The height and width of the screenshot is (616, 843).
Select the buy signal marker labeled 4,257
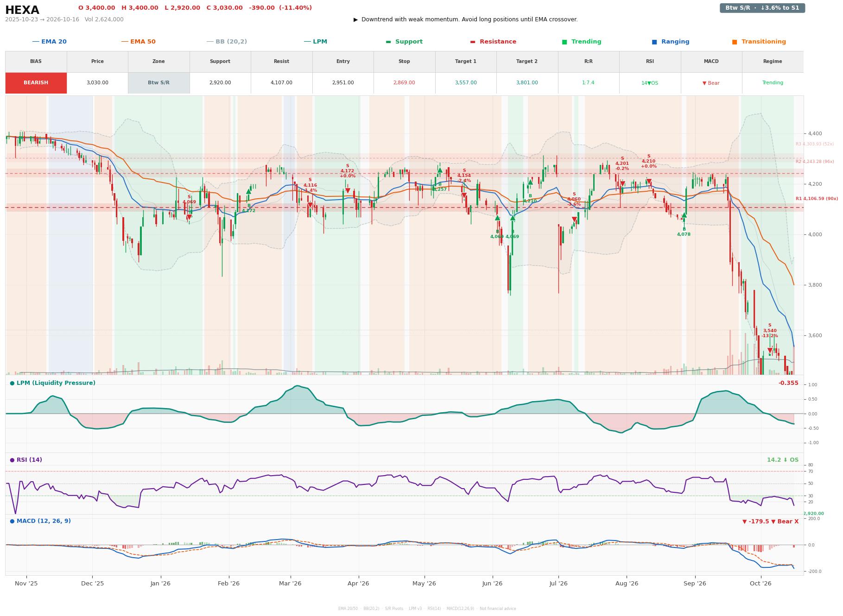pos(440,170)
